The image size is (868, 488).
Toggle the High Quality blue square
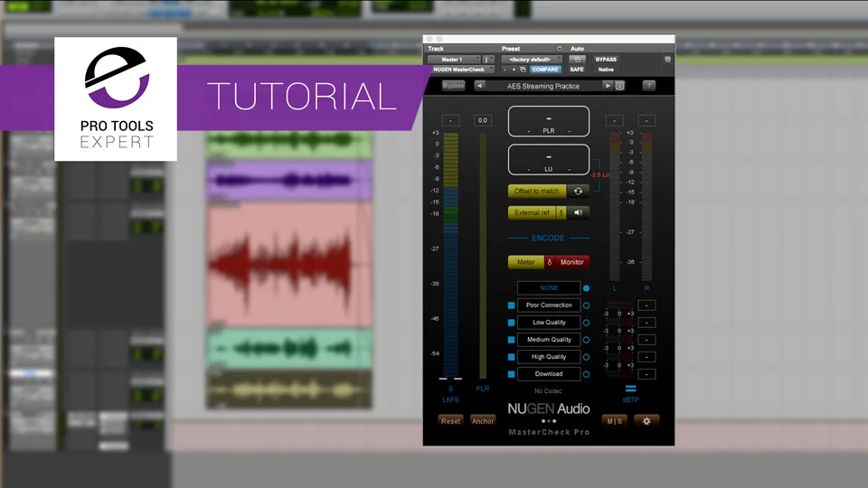[x=512, y=357]
